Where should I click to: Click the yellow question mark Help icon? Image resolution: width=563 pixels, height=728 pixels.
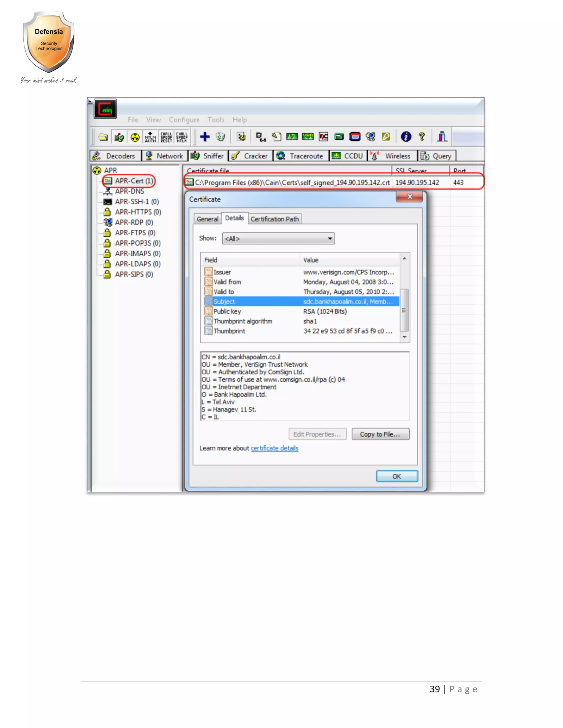(422, 137)
